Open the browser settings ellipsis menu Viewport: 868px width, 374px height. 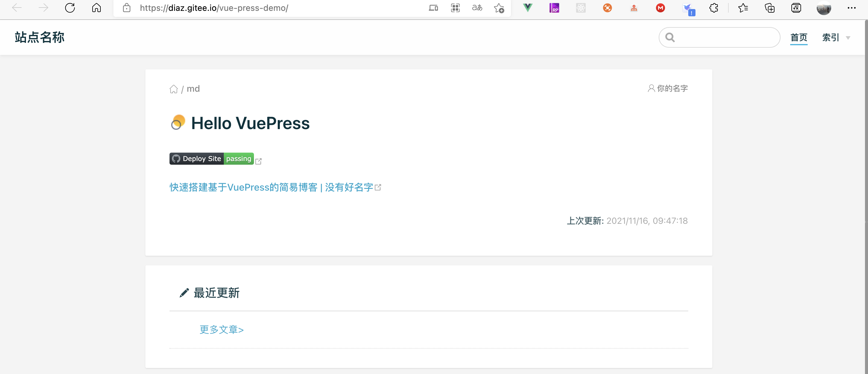coord(852,8)
